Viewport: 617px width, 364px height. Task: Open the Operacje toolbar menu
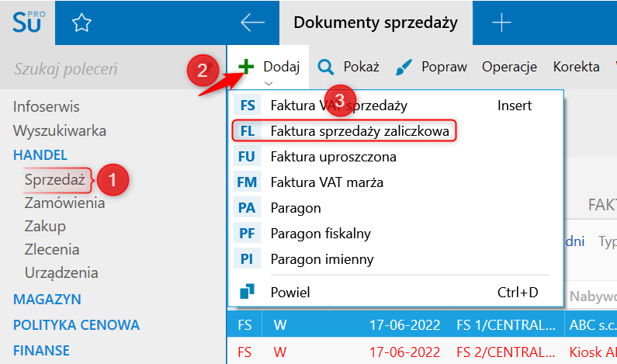(x=509, y=67)
